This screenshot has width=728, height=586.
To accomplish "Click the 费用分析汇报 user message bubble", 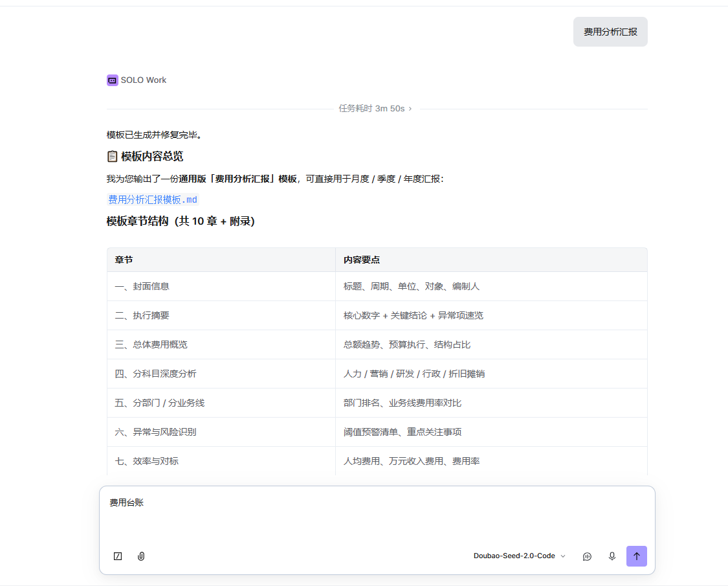I will click(x=610, y=32).
